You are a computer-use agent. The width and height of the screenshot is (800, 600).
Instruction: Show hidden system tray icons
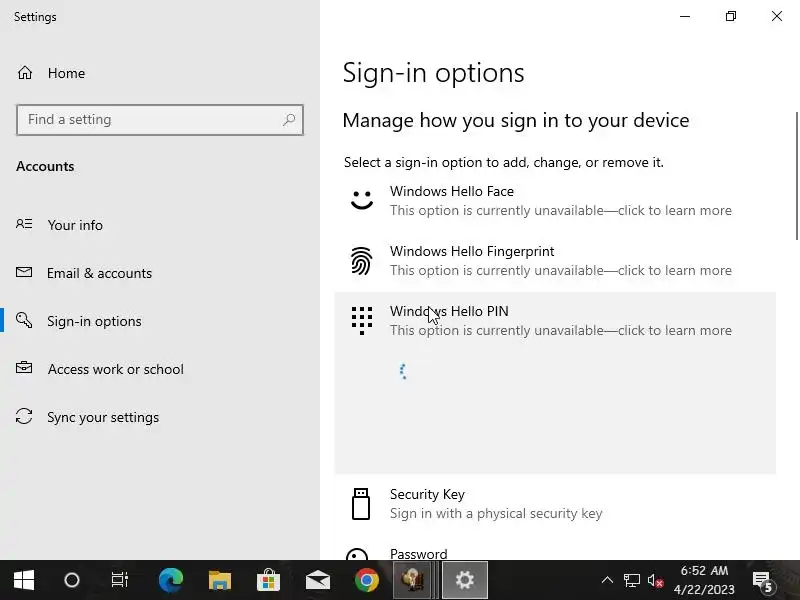607,580
